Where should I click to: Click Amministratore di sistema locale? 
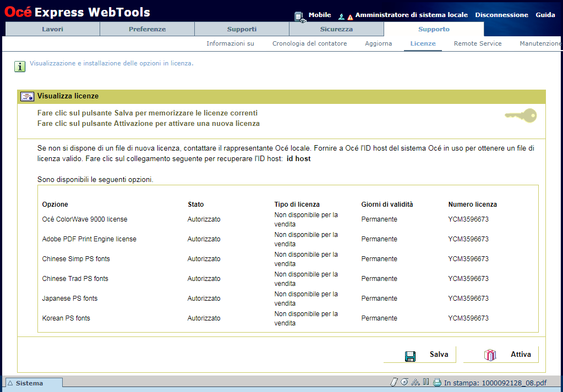click(x=412, y=15)
